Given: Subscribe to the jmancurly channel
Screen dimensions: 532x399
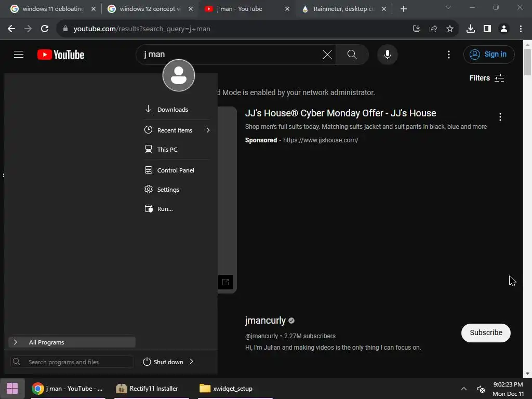Looking at the screenshot, I should tap(486, 333).
